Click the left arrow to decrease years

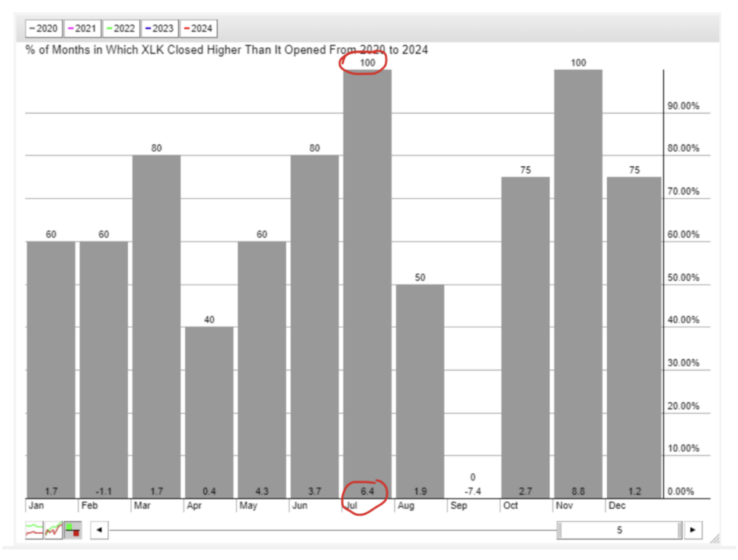99,530
